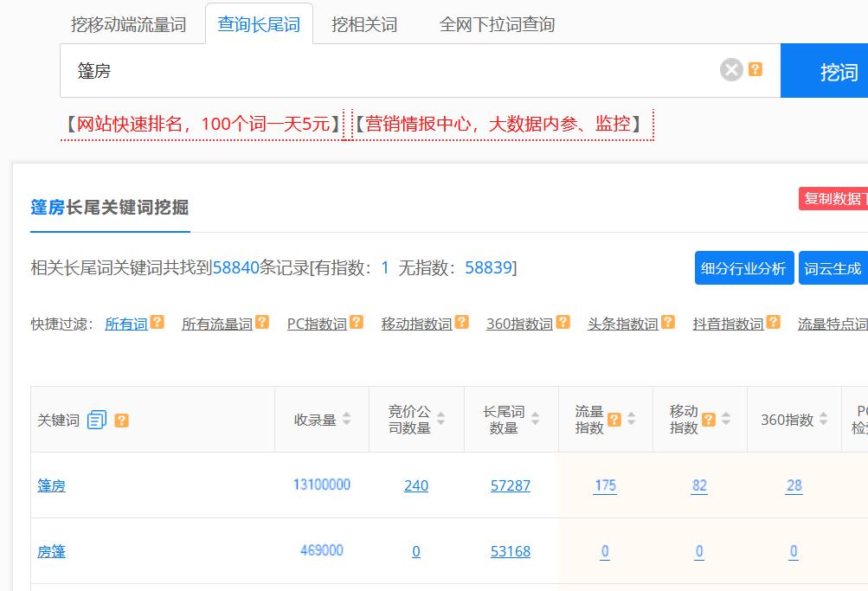Open the help icon inside the search field
The image size is (868, 591).
[x=752, y=71]
